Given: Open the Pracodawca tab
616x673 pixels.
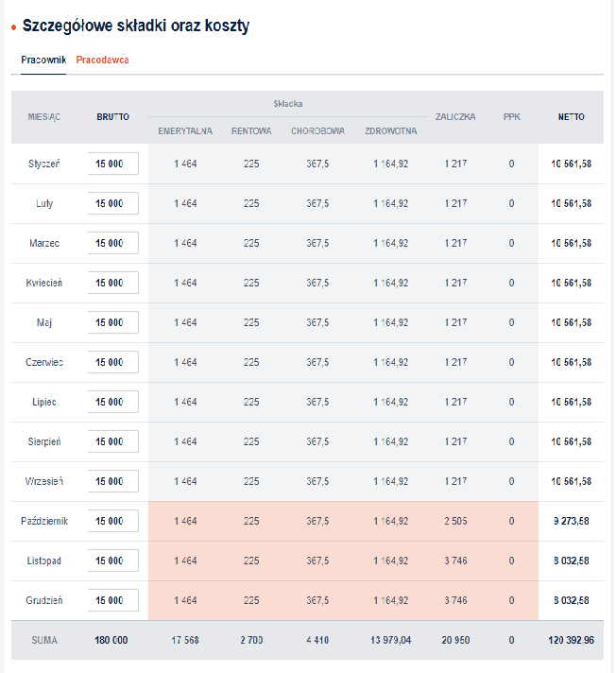Looking at the screenshot, I should pyautogui.click(x=103, y=60).
